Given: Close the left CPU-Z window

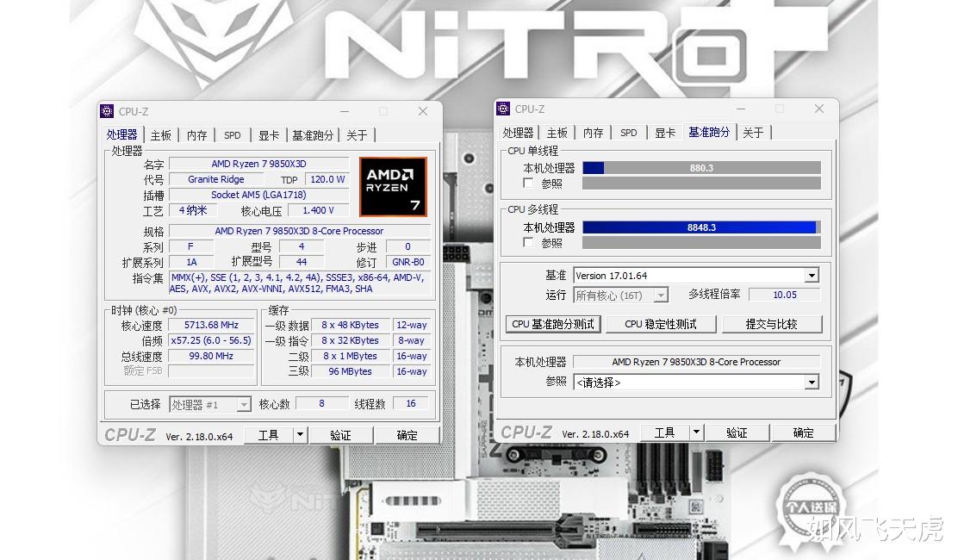Looking at the screenshot, I should coord(423,111).
